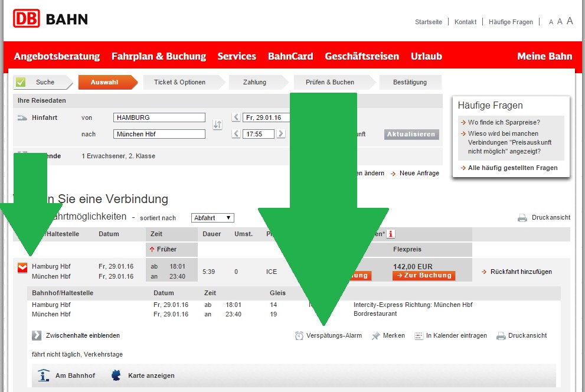
Task: Click the 'von' station input field
Action: [x=159, y=117]
